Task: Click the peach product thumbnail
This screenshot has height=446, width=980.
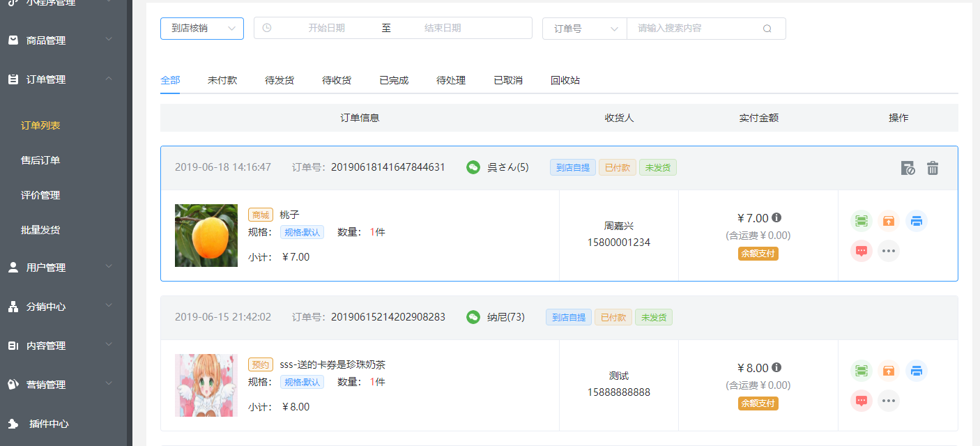Action: (206, 236)
